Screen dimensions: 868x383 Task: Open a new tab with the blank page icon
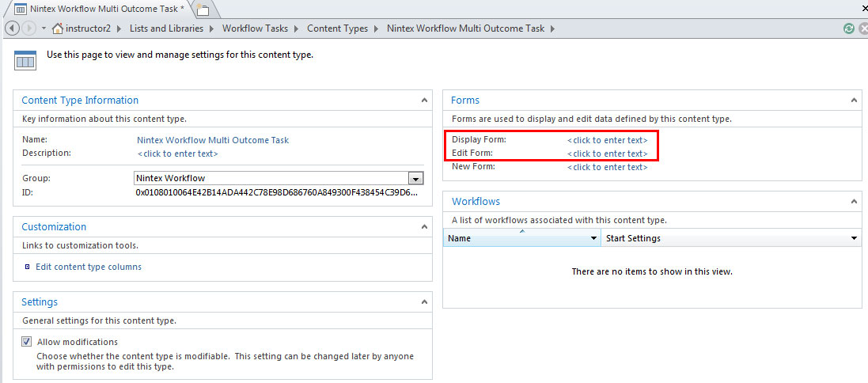pos(203,9)
